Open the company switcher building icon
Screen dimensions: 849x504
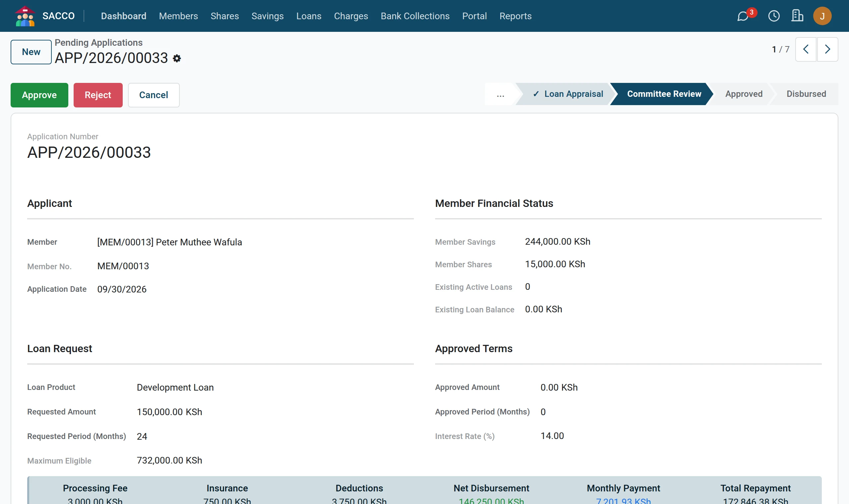pos(797,16)
